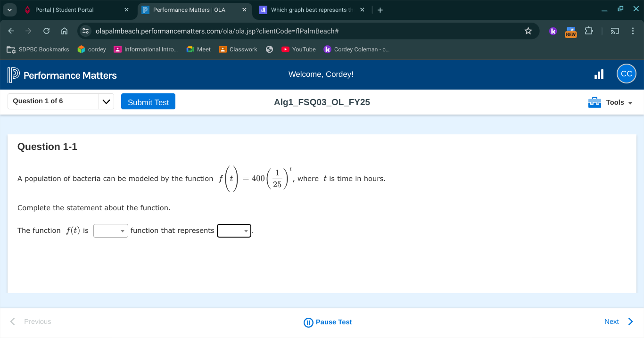Open Informational Intro bookmark
This screenshot has height=338, width=644.
pos(146,49)
